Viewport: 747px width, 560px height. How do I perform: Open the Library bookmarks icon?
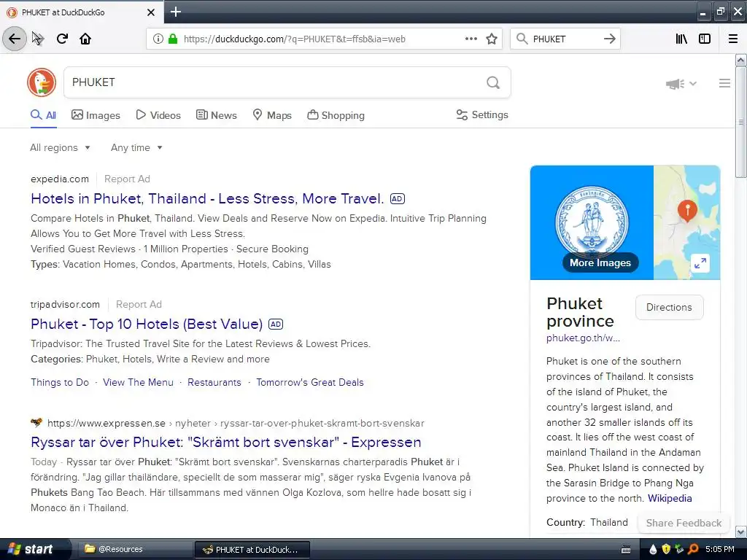coord(681,39)
